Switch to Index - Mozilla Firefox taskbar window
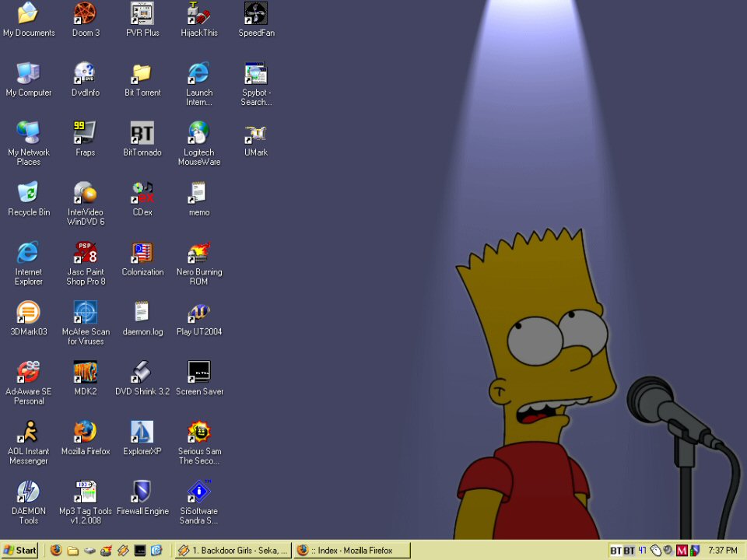 coord(352,551)
